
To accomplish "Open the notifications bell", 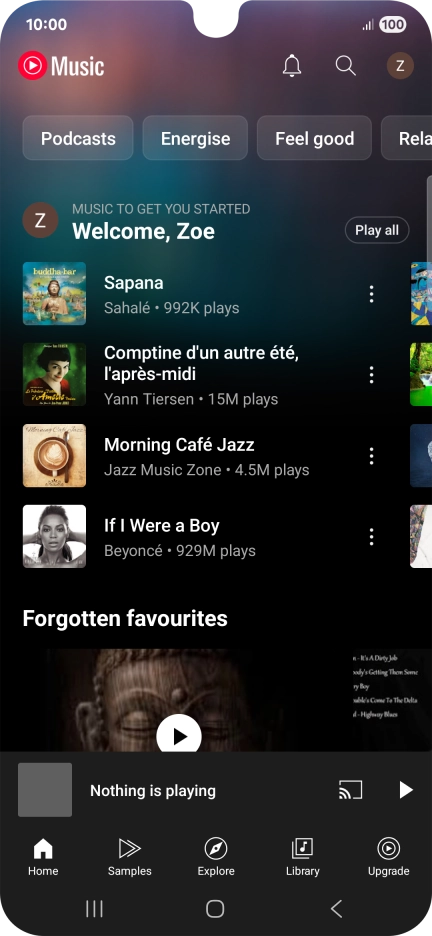I will pyautogui.click(x=292, y=66).
